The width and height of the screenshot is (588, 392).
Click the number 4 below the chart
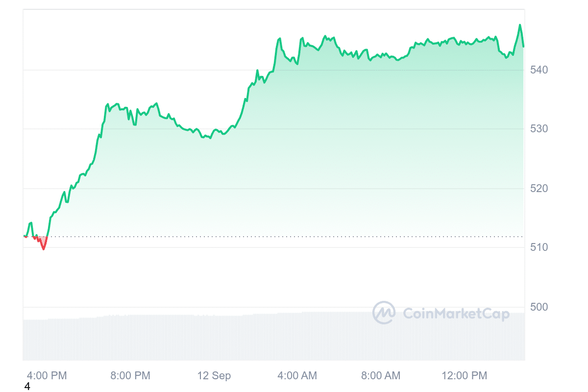click(x=27, y=387)
